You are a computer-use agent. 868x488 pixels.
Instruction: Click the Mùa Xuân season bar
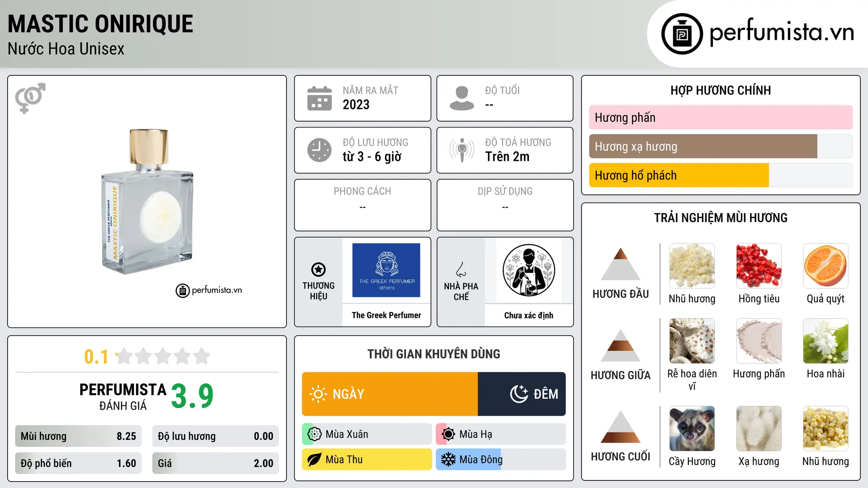tap(367, 434)
